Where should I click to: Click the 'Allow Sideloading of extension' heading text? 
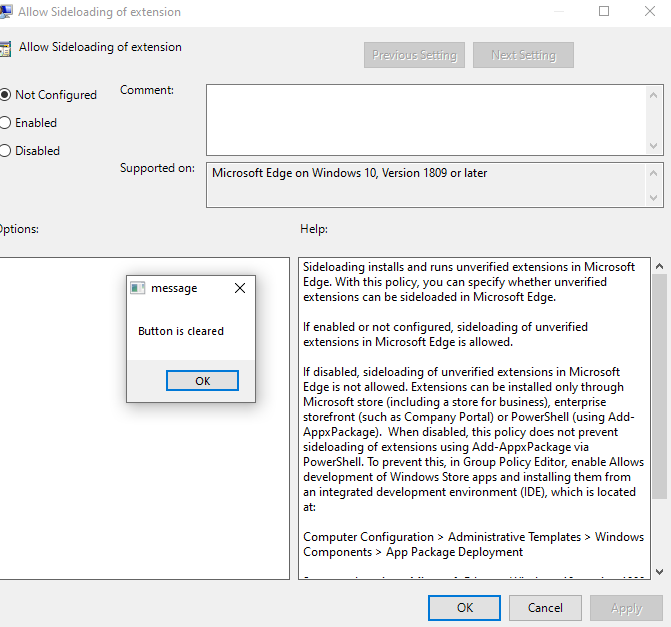pyautogui.click(x=100, y=47)
